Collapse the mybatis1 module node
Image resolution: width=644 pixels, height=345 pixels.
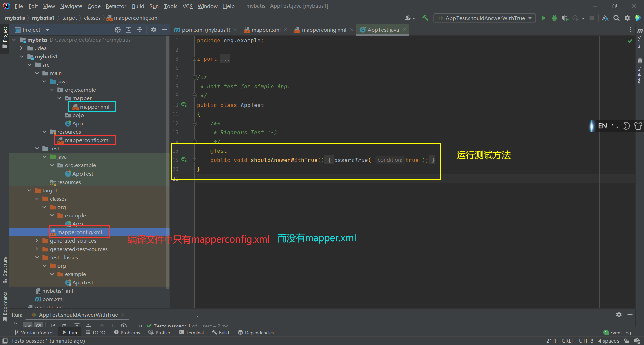pos(22,56)
